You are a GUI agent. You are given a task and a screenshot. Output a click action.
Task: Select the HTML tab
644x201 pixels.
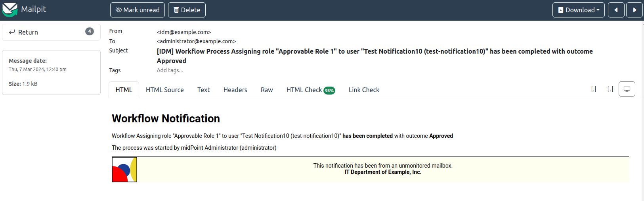(x=124, y=90)
